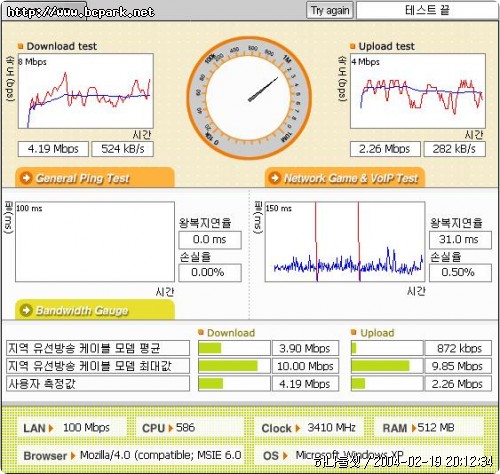500x474 pixels.
Task: Click the 0.00% loss rate value
Action: coord(210,273)
